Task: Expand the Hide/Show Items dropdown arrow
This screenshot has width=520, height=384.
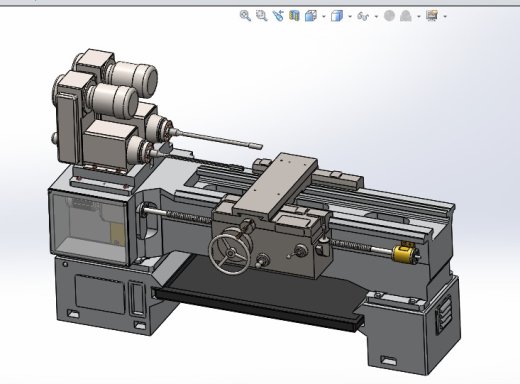Action: coord(376,16)
